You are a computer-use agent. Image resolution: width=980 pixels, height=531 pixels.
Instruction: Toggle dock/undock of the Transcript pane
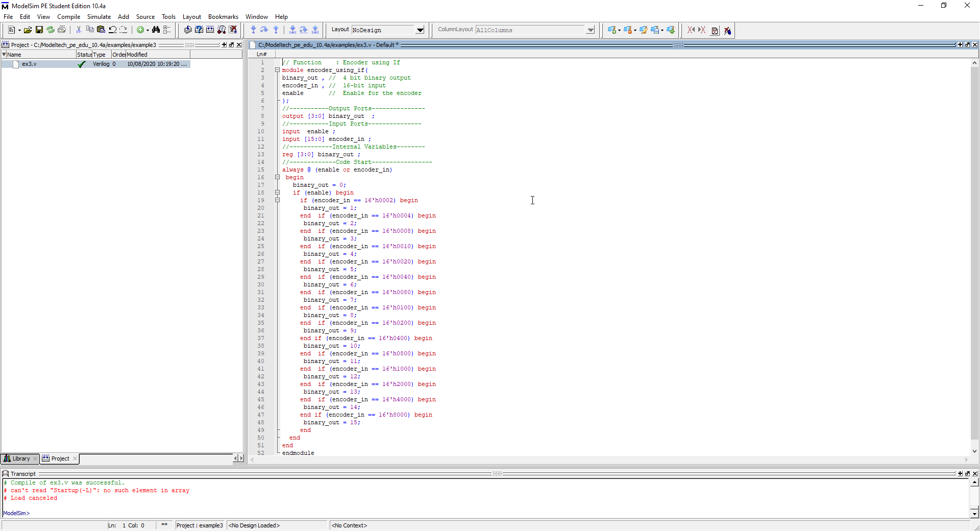[x=967, y=474]
